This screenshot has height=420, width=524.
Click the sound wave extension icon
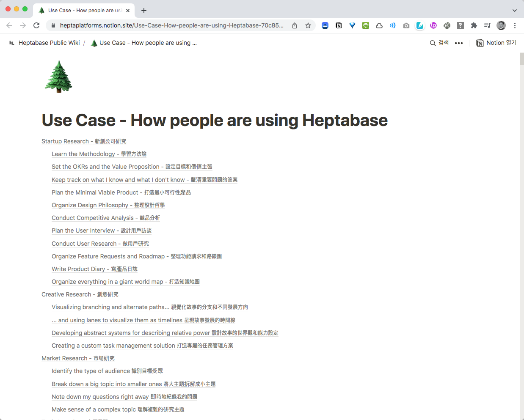click(x=393, y=25)
